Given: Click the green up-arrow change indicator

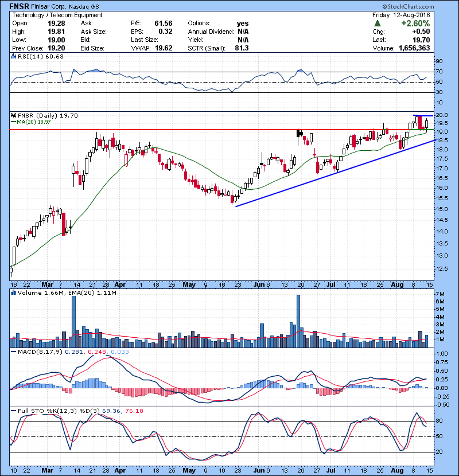Looking at the screenshot, I should click(x=378, y=24).
